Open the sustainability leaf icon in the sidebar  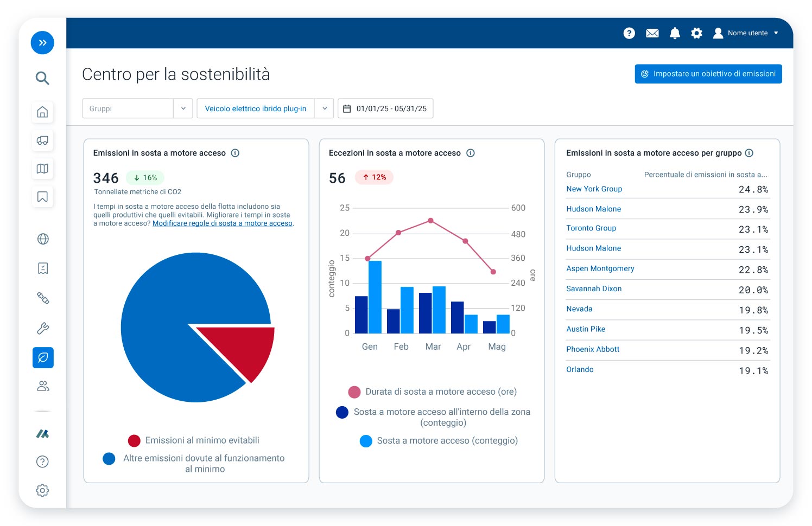click(x=43, y=357)
